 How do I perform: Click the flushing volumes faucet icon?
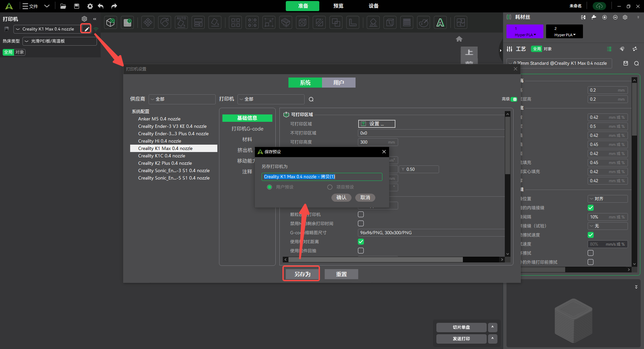tap(594, 17)
